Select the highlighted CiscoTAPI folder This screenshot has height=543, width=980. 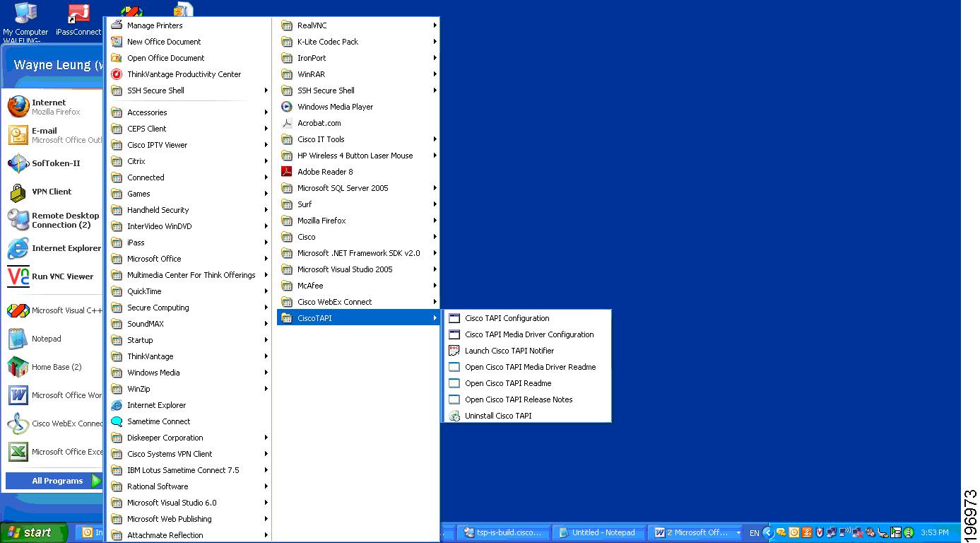point(358,318)
